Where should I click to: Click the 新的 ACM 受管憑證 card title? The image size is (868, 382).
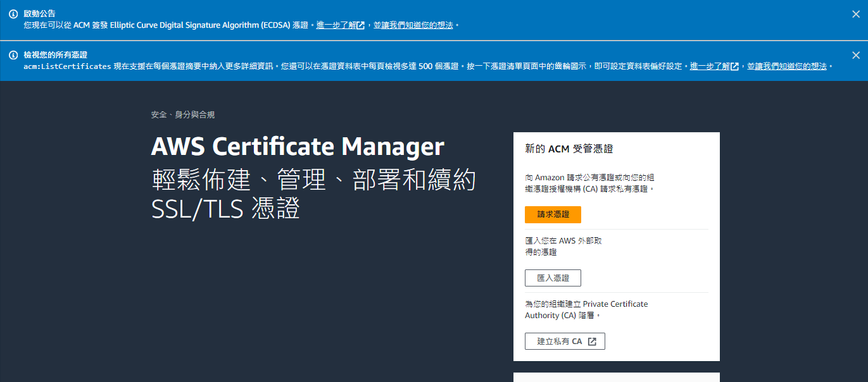[569, 149]
